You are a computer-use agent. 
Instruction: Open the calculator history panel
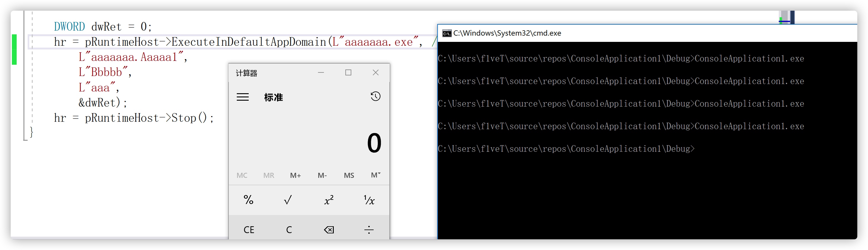[x=375, y=96]
